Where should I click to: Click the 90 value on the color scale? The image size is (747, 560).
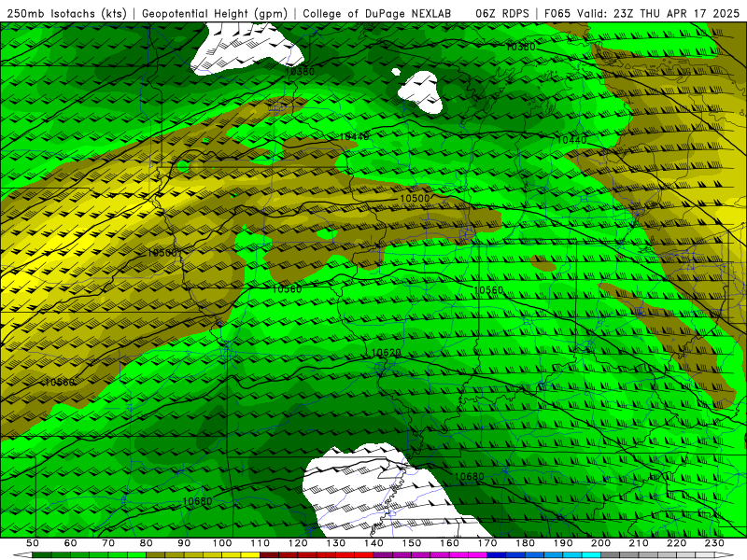click(x=184, y=543)
